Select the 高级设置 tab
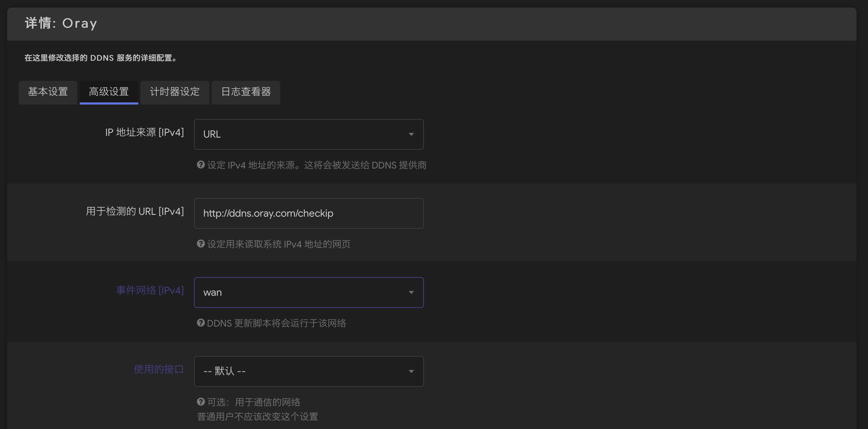Screen dimensions: 868x429 click(x=109, y=92)
